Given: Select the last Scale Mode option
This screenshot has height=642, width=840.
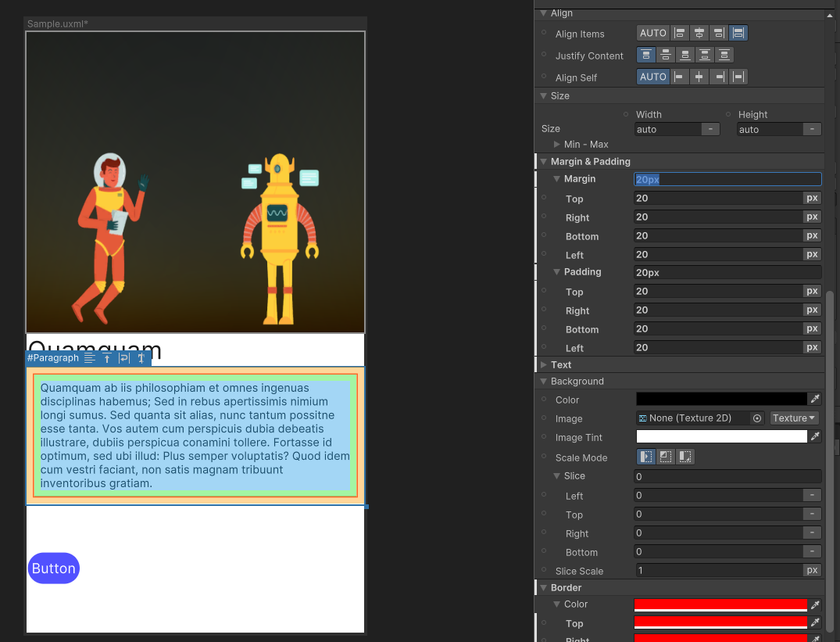Looking at the screenshot, I should click(685, 457).
